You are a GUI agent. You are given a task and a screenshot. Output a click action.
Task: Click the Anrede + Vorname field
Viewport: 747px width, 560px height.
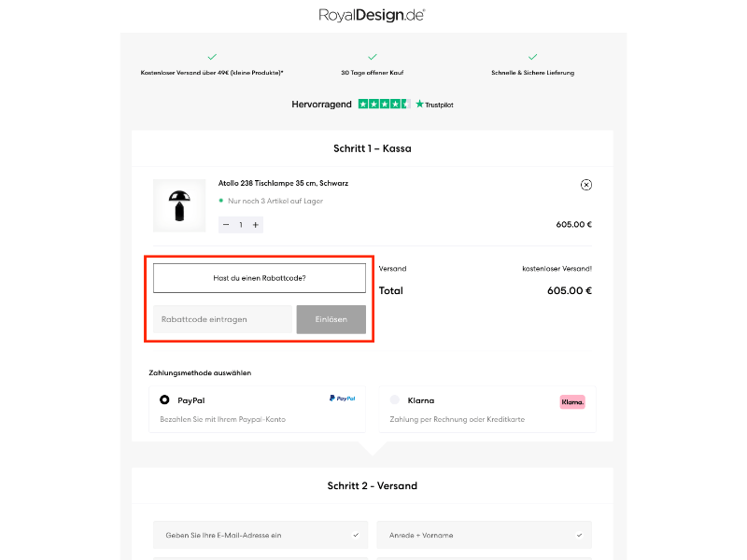click(484, 535)
